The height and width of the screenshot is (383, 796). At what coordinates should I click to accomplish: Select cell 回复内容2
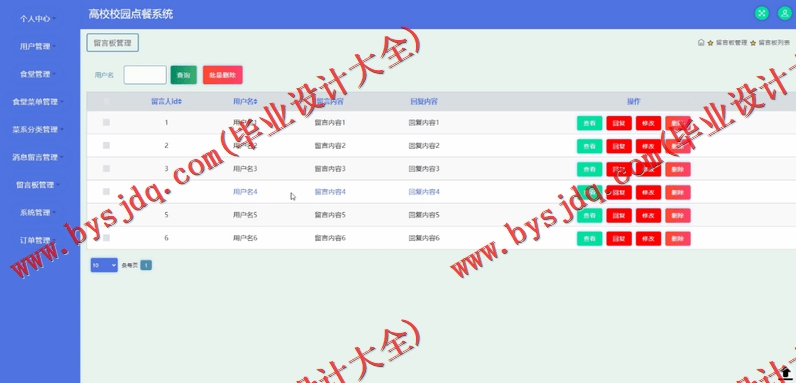click(x=424, y=146)
